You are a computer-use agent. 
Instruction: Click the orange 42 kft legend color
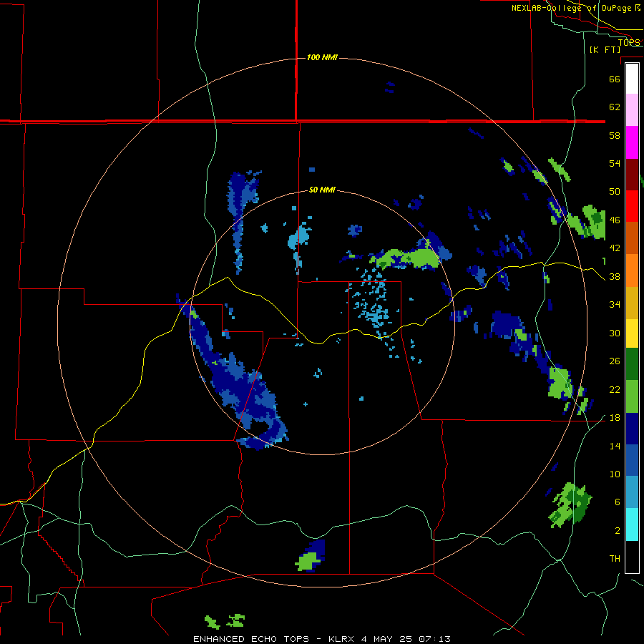[x=632, y=270]
